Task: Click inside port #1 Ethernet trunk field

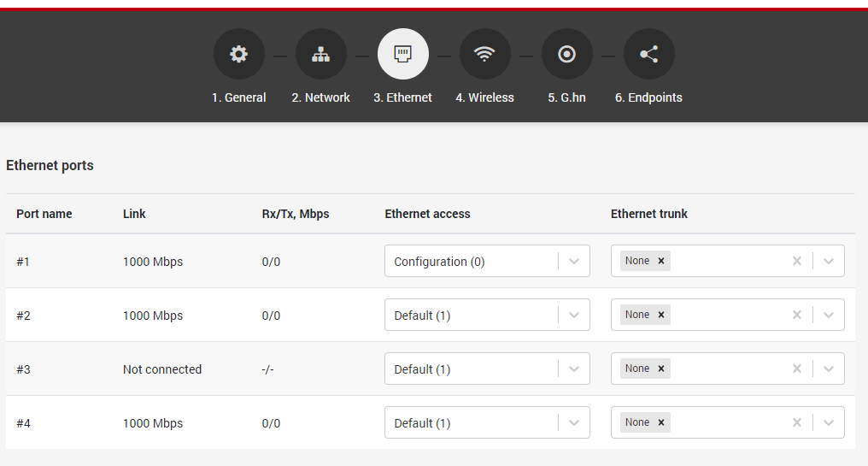Action: [x=728, y=261]
